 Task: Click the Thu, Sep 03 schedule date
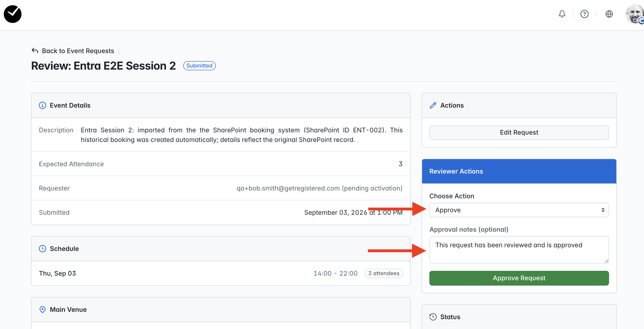click(x=57, y=273)
